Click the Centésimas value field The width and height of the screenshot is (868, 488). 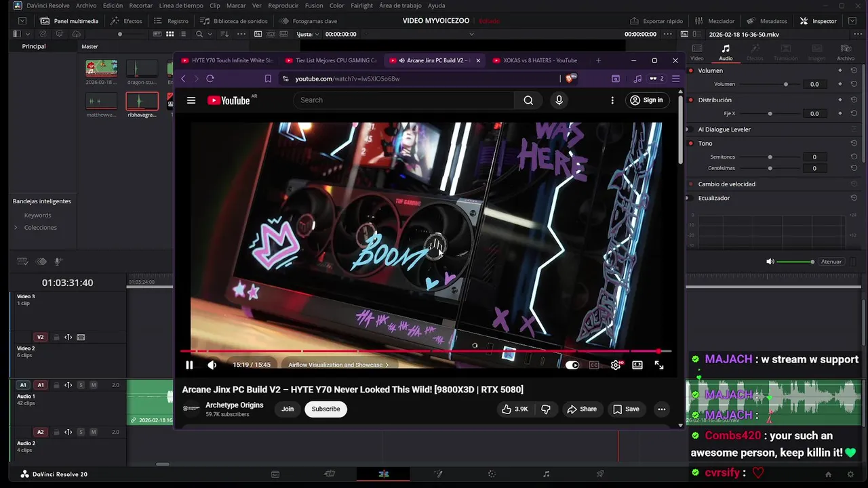(814, 168)
